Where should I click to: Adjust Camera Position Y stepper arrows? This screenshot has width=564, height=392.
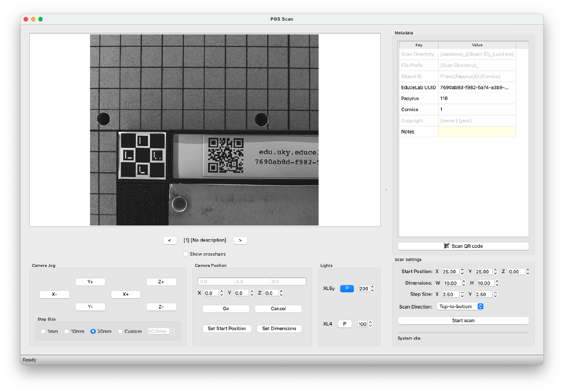[x=252, y=293]
